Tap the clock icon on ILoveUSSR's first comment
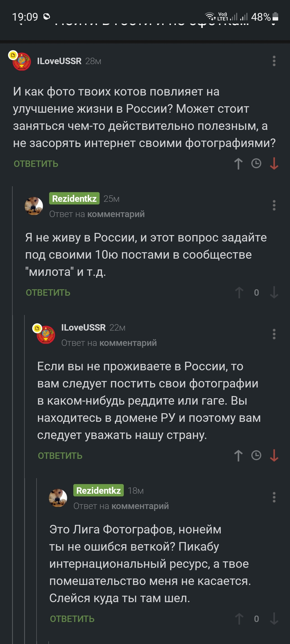 [x=256, y=163]
